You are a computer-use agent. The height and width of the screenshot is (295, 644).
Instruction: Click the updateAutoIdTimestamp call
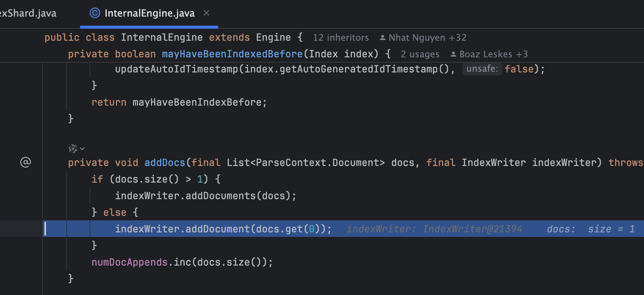click(x=176, y=69)
